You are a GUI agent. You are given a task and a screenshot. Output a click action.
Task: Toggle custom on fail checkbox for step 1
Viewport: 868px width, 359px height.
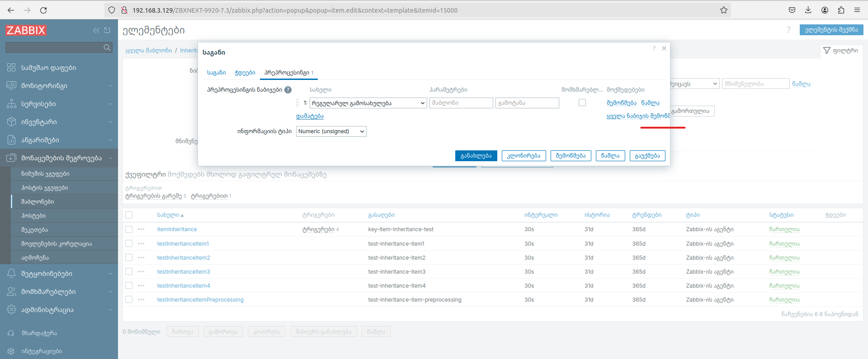(582, 103)
